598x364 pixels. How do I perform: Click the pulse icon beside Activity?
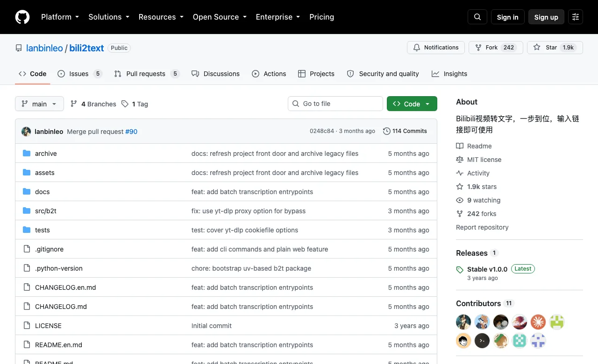(x=460, y=173)
